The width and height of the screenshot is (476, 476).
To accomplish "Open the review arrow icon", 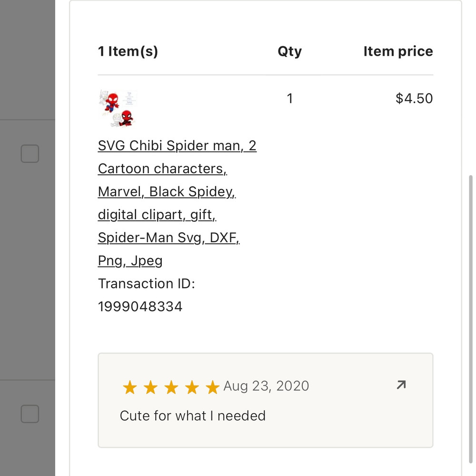I will click(401, 385).
